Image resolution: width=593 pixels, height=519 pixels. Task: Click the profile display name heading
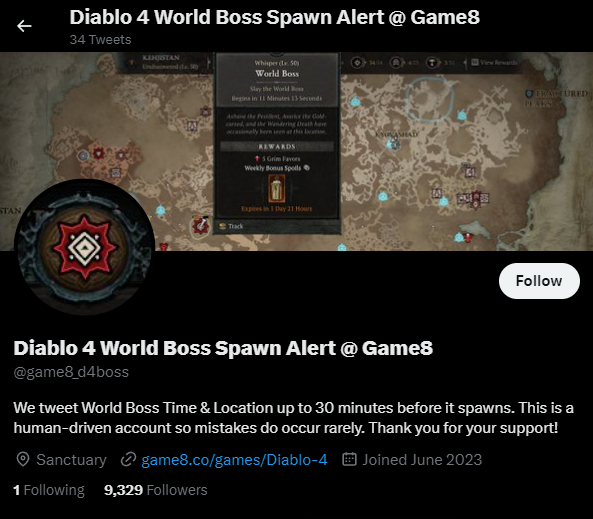[x=223, y=348]
